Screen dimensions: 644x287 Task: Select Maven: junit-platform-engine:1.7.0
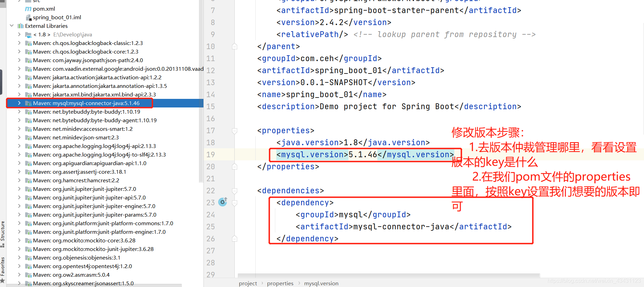pyautogui.click(x=99, y=232)
